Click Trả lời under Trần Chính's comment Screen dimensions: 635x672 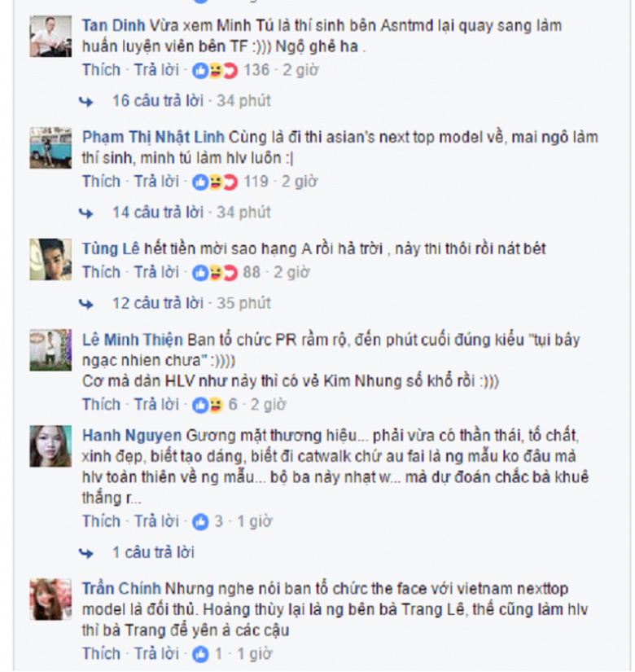click(157, 654)
